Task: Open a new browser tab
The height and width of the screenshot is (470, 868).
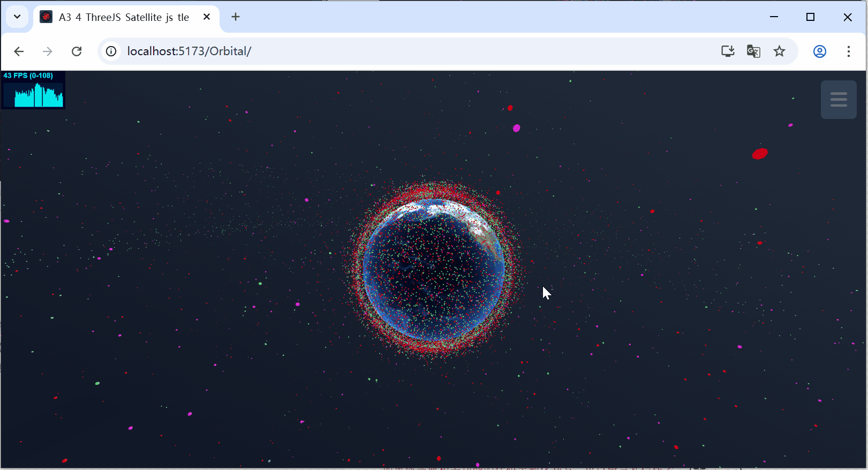Action: click(236, 17)
